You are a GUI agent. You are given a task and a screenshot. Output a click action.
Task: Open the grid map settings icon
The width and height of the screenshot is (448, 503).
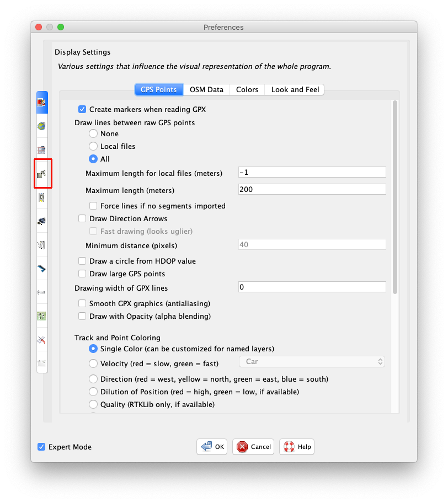[x=42, y=150]
